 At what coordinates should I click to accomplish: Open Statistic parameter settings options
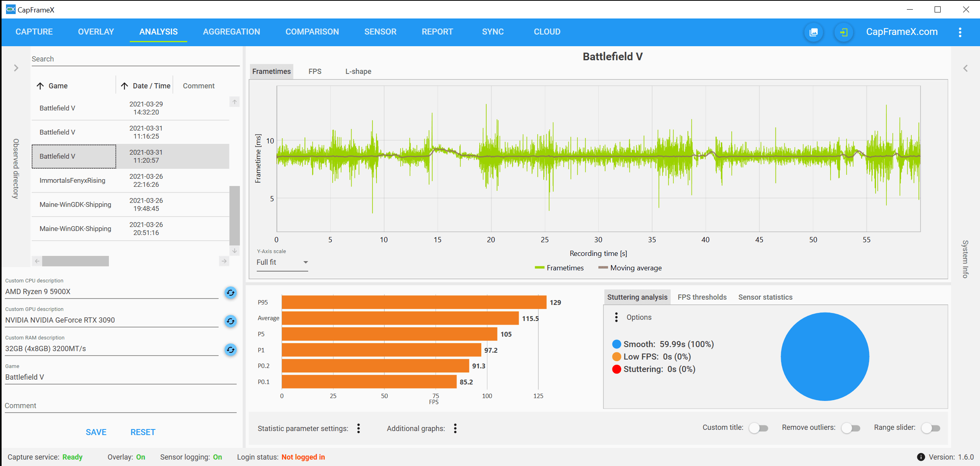coord(358,428)
